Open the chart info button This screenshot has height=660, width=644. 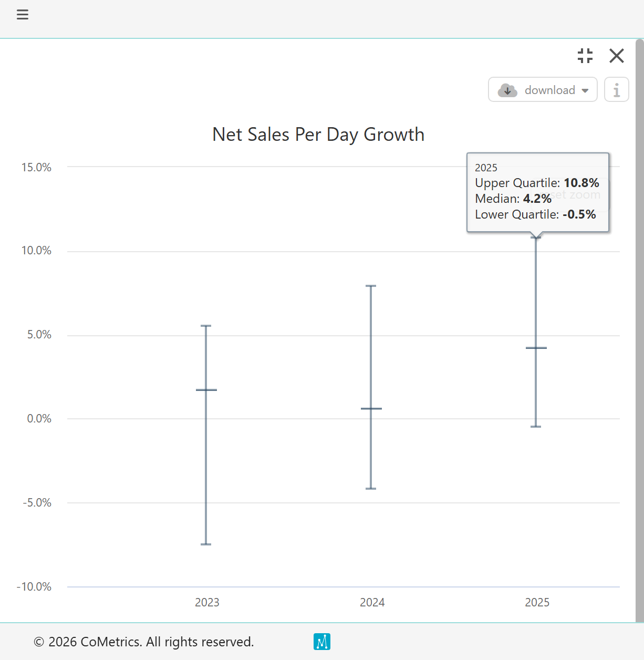click(x=616, y=90)
